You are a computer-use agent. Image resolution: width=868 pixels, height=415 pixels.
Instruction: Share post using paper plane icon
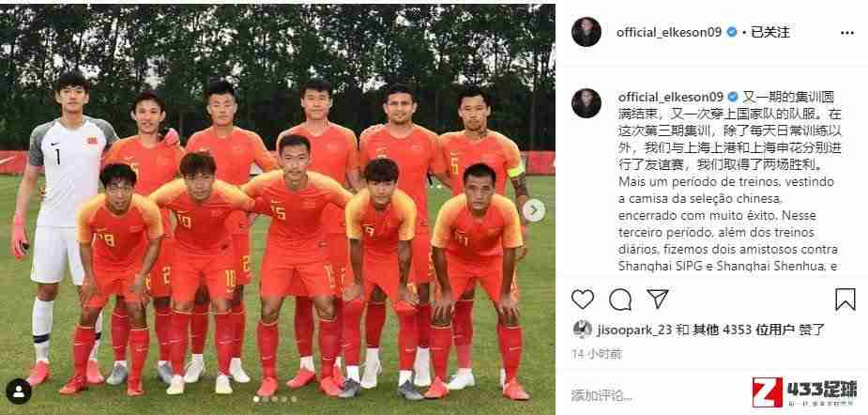[x=658, y=300]
